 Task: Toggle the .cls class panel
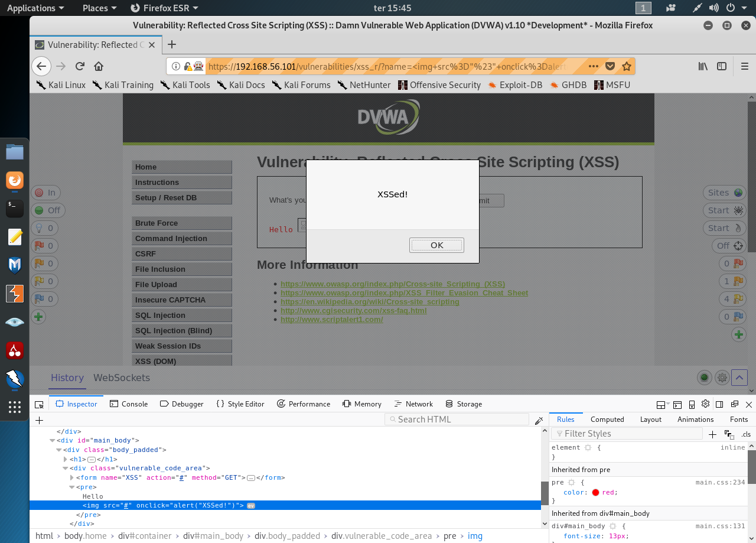click(x=746, y=434)
